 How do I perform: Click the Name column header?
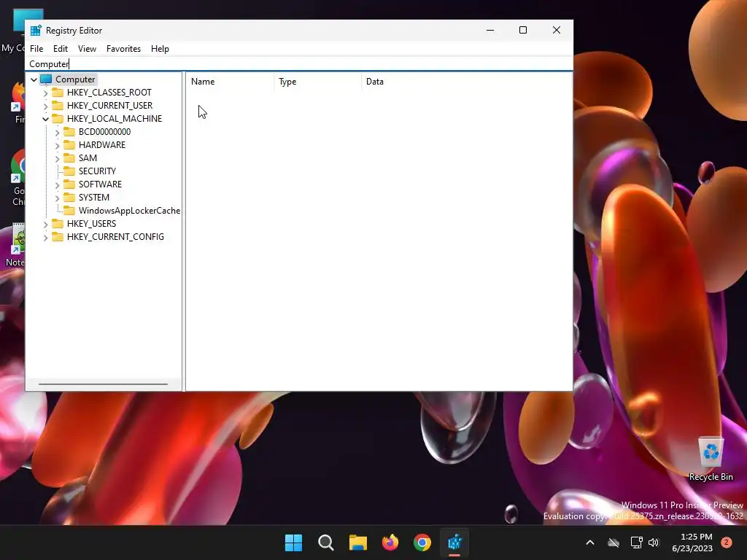click(x=230, y=82)
